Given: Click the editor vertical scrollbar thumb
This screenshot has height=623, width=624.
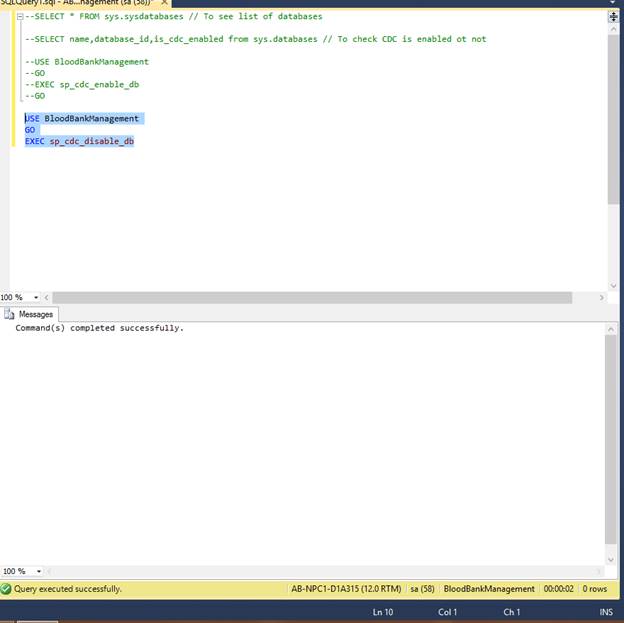Looking at the screenshot, I should [613, 119].
